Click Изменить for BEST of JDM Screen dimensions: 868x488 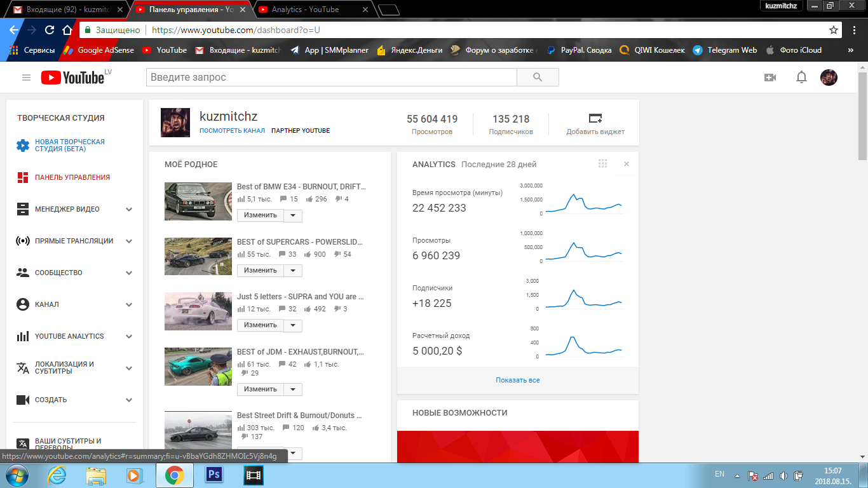point(261,390)
